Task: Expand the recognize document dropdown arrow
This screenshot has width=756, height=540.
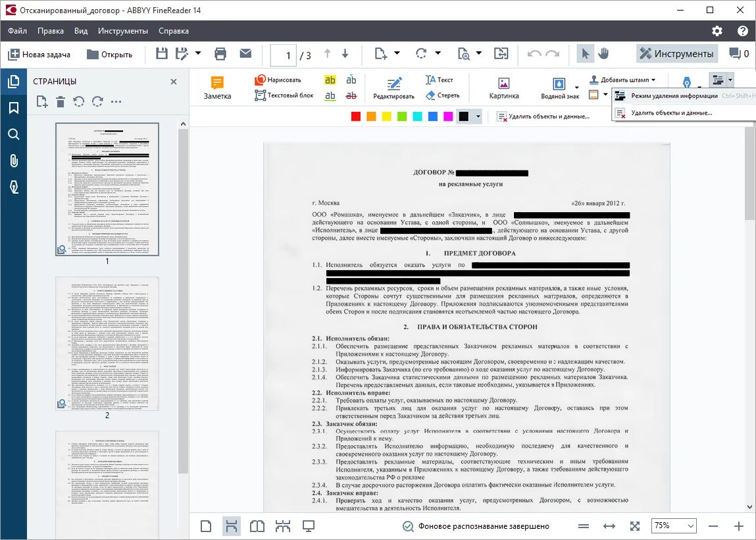Action: pyautogui.click(x=479, y=53)
